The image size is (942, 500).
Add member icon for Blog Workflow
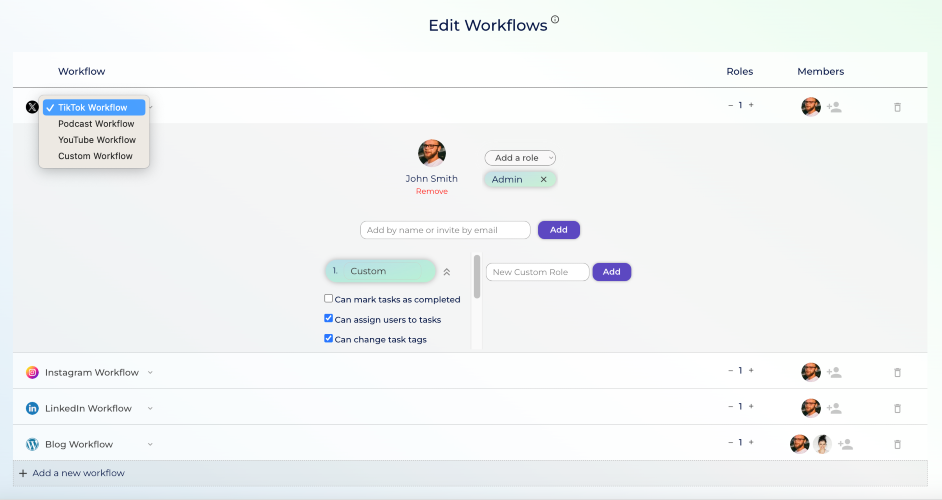pos(845,445)
